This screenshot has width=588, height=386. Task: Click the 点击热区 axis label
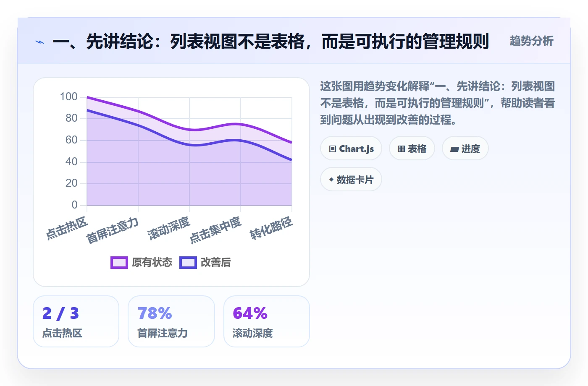coord(67,228)
